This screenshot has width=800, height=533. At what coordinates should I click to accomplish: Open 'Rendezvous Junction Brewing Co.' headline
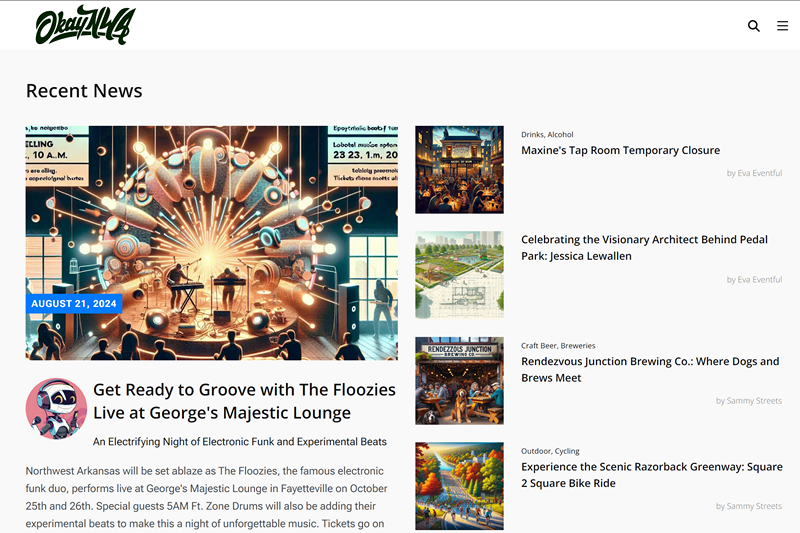[x=650, y=369]
